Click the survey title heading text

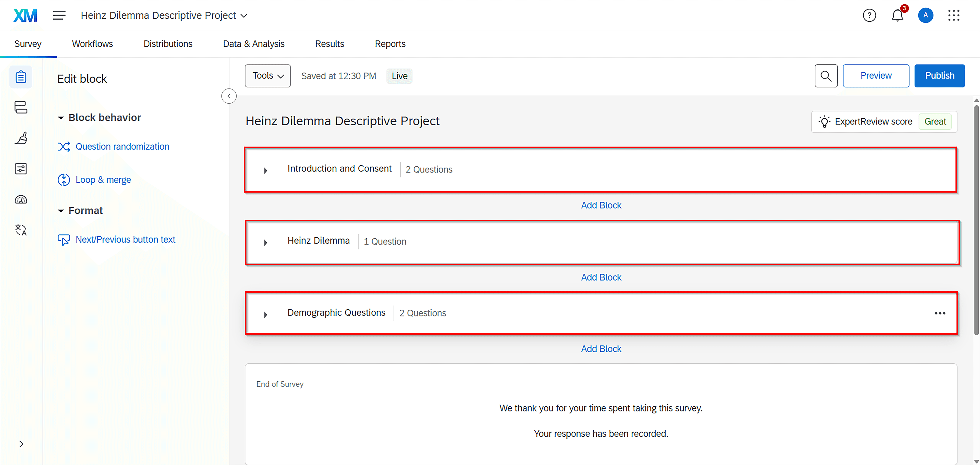[342, 121]
